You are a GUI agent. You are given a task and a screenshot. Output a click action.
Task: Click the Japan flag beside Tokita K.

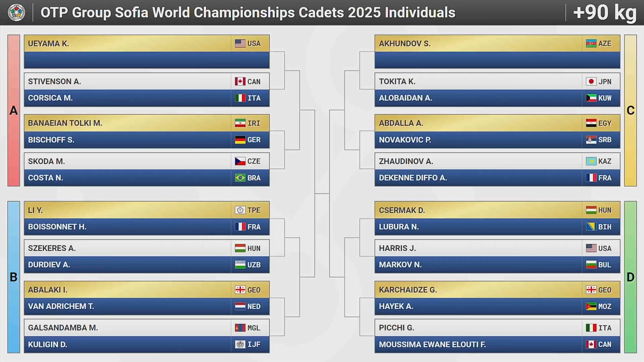tap(591, 82)
